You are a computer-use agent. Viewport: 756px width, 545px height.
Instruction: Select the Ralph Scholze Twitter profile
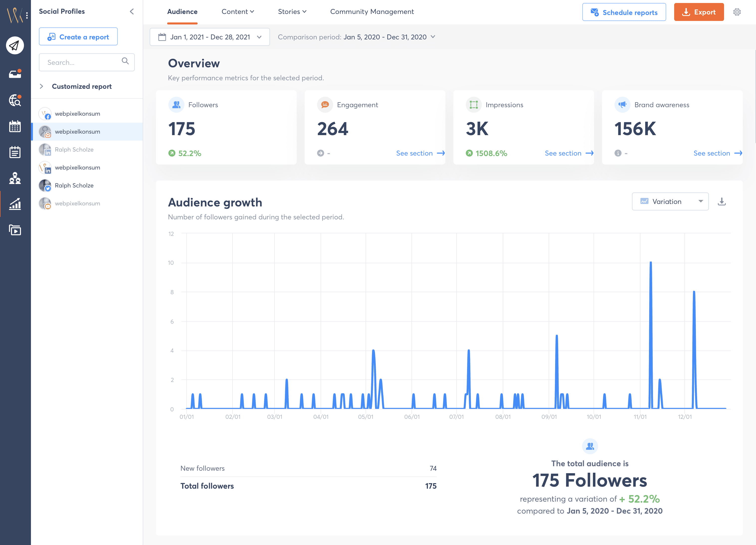pyautogui.click(x=74, y=185)
